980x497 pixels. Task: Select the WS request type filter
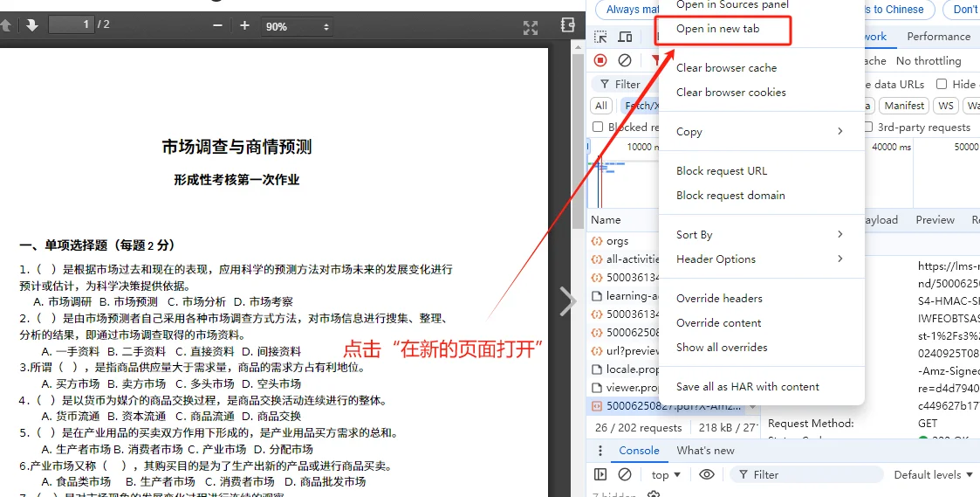[x=946, y=106]
